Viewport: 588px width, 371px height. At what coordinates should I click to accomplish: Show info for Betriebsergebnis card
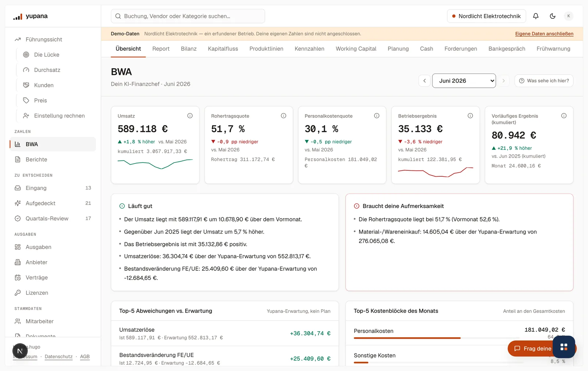tap(470, 116)
